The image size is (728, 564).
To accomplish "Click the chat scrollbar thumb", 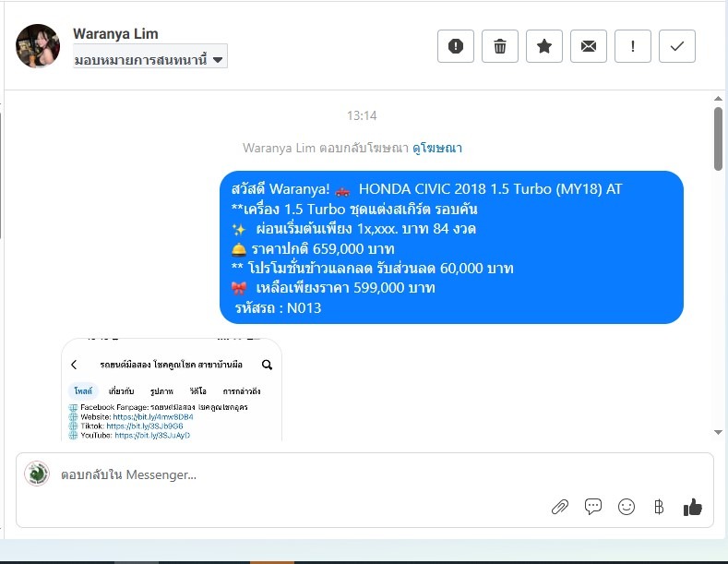I will [718, 138].
